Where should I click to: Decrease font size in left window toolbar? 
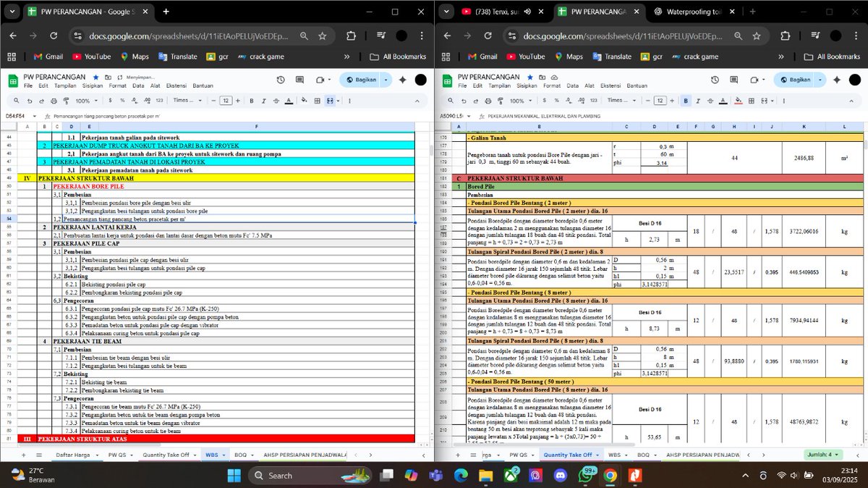[x=213, y=101]
